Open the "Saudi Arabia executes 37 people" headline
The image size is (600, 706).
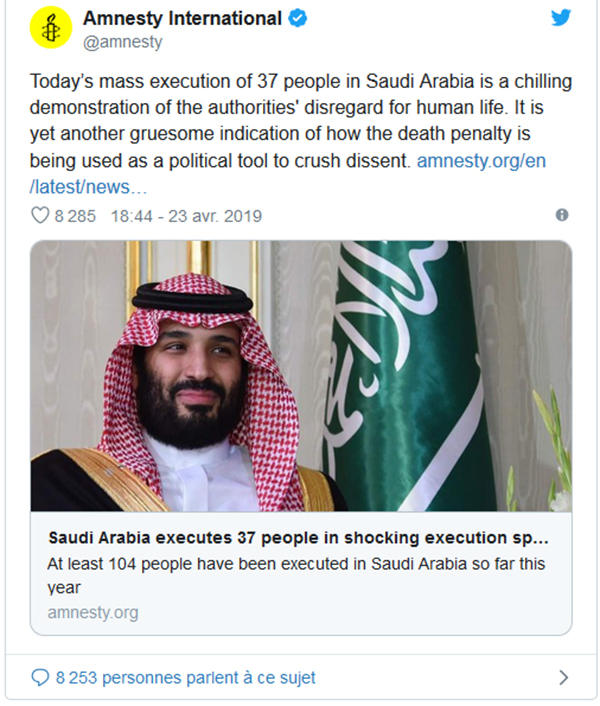(x=298, y=538)
